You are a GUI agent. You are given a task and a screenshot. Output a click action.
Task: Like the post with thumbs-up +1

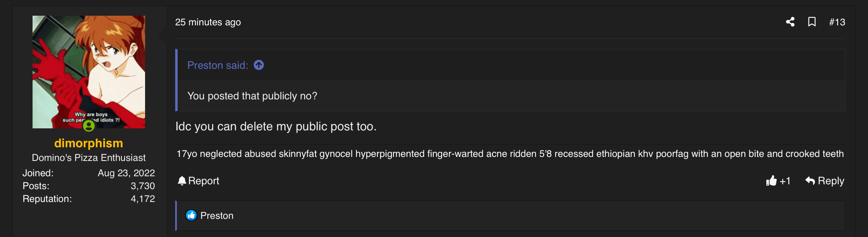778,181
